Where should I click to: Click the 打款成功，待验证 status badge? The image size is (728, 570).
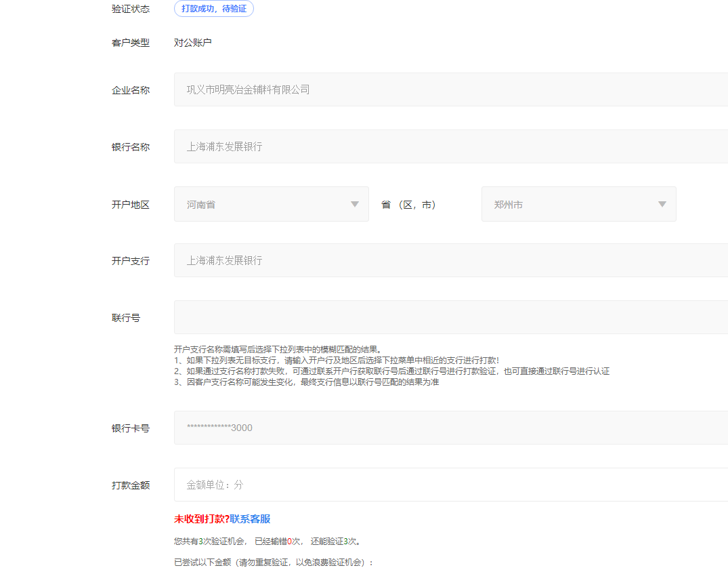coord(214,9)
